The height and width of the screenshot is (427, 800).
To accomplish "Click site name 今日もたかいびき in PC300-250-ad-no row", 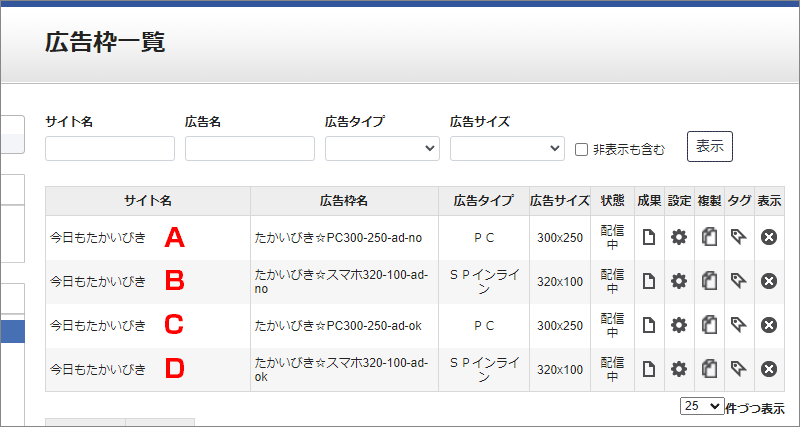I will [98, 238].
